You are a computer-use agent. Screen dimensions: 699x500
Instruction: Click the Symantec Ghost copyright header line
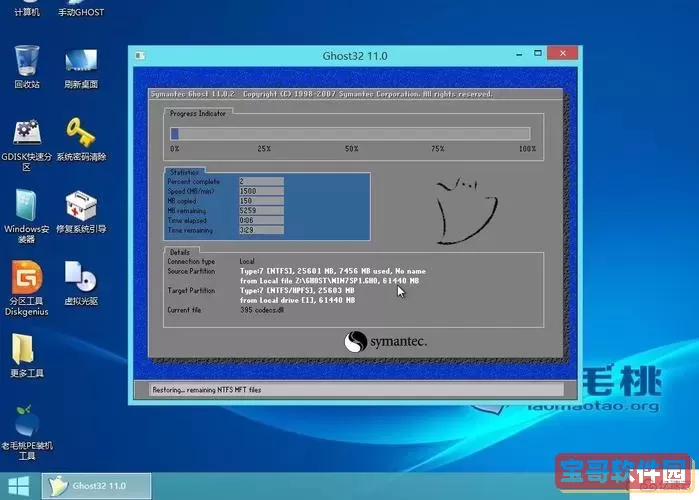point(321,94)
